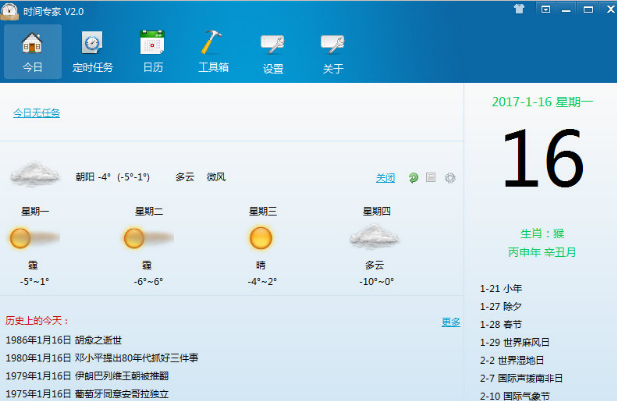Viewport: 617px width, 401px height.
Task: Click the 1980年1月16日 邓小平 history entry
Action: click(102, 358)
